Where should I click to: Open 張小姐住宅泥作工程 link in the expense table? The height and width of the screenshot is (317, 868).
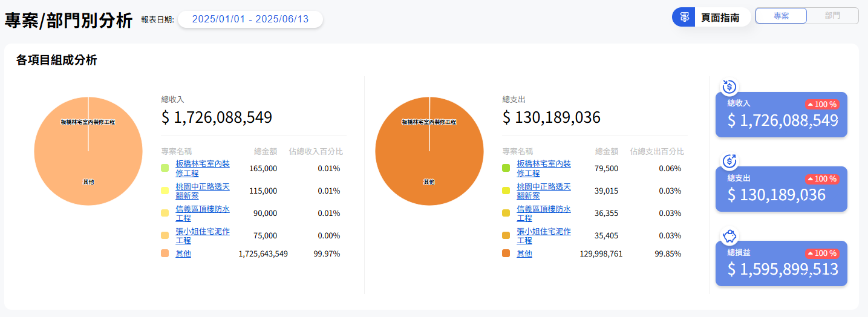click(544, 235)
